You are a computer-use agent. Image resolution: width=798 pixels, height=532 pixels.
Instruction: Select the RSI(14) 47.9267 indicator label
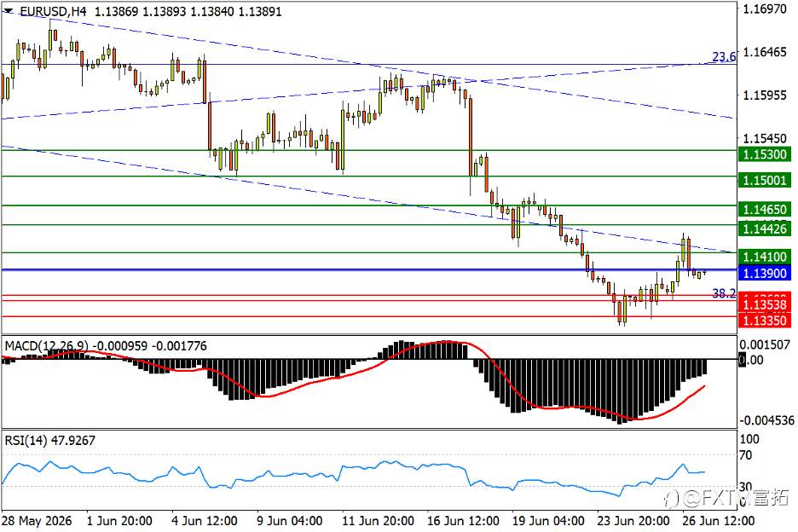pos(49,441)
